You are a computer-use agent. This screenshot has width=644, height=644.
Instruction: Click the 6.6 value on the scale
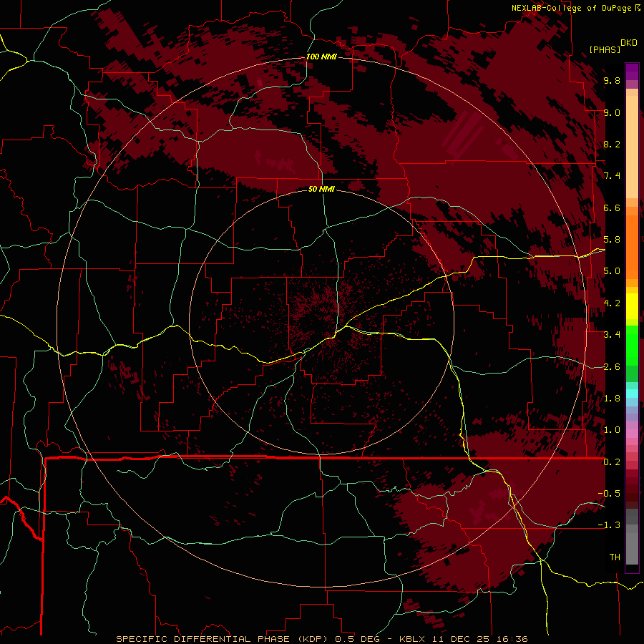pyautogui.click(x=612, y=208)
